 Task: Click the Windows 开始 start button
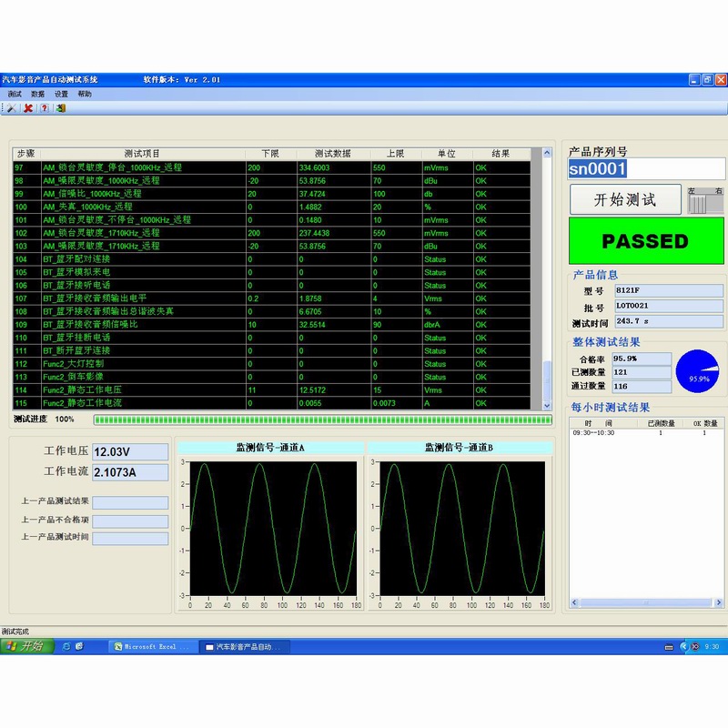[25, 646]
